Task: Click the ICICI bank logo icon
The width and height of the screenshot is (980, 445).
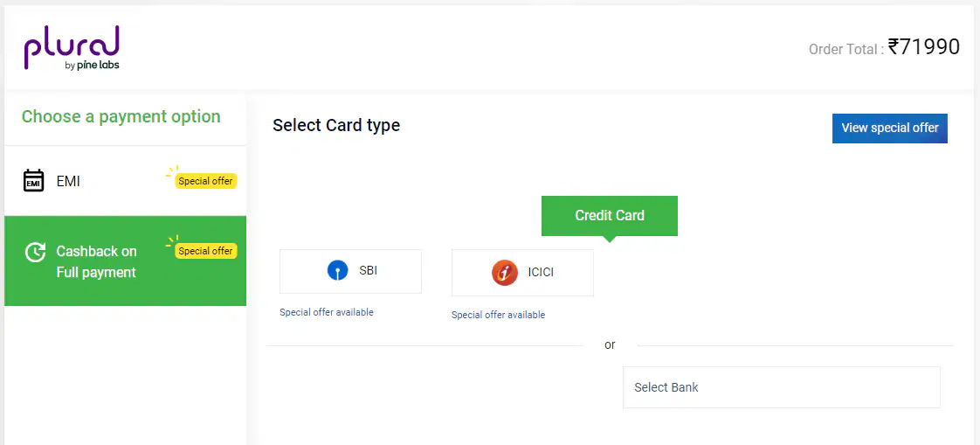Action: pyautogui.click(x=505, y=272)
